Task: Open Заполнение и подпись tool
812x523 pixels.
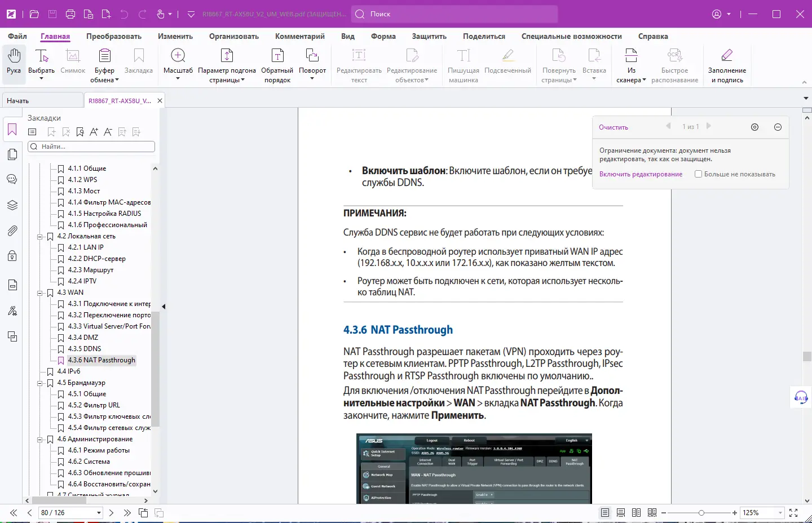Action: (x=727, y=56)
